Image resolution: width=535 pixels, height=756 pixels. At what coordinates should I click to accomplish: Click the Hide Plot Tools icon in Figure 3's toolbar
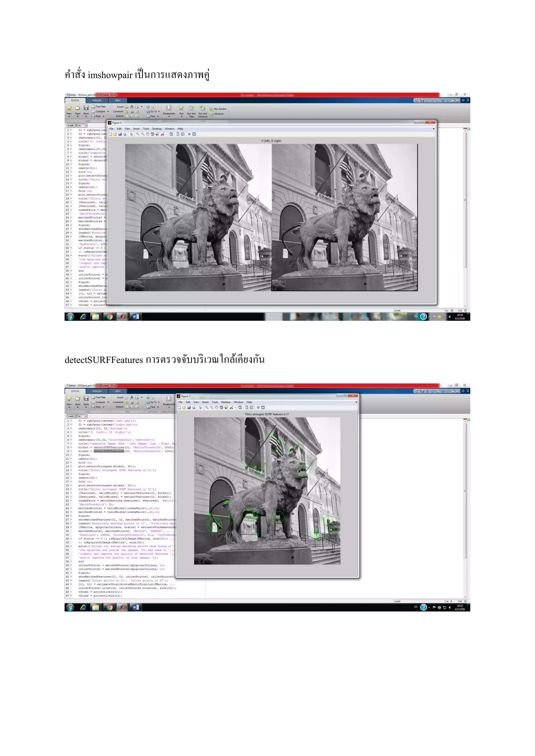pos(258,408)
